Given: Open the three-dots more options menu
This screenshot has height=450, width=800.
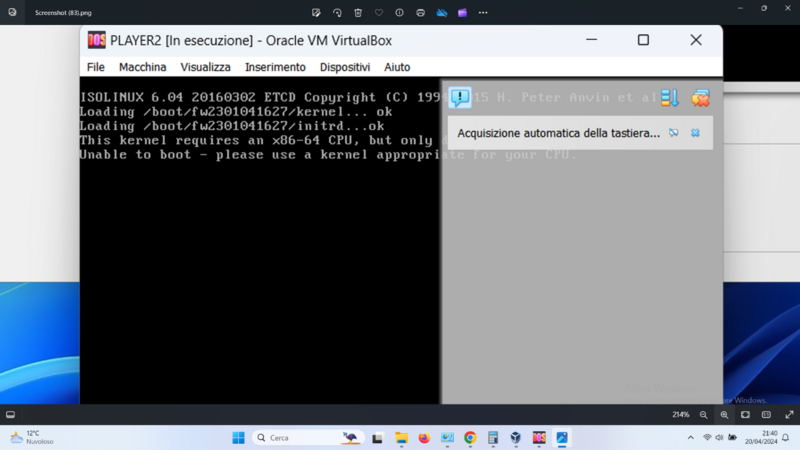Looking at the screenshot, I should click(x=483, y=13).
